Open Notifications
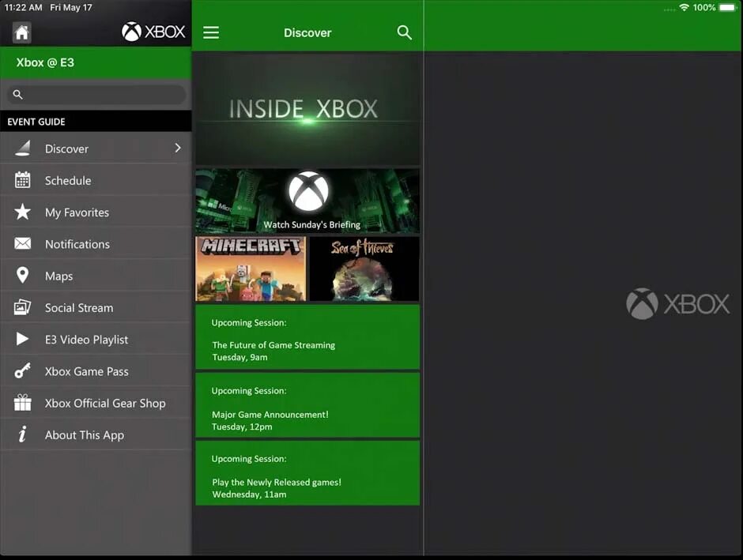 tap(96, 244)
